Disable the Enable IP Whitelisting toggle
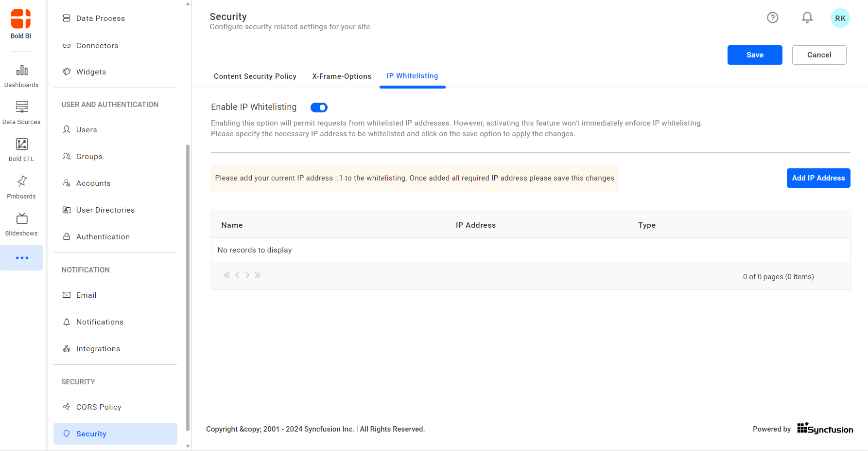 click(319, 107)
